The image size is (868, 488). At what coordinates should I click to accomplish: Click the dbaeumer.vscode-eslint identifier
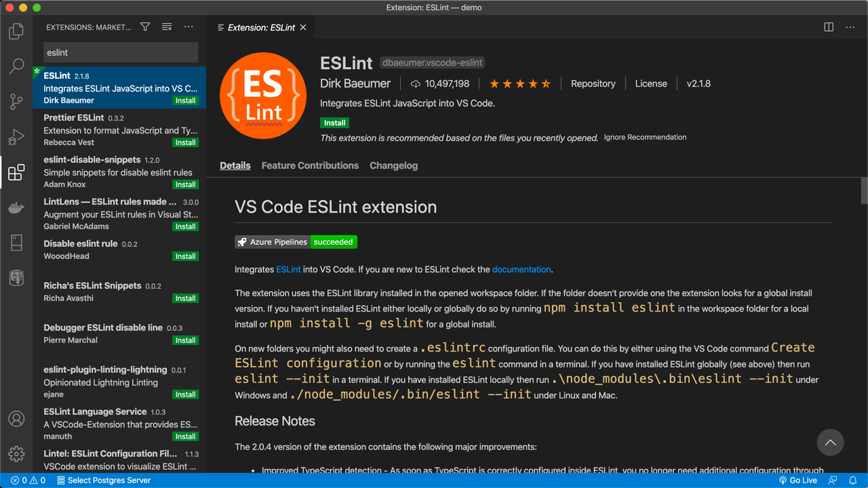coord(433,62)
